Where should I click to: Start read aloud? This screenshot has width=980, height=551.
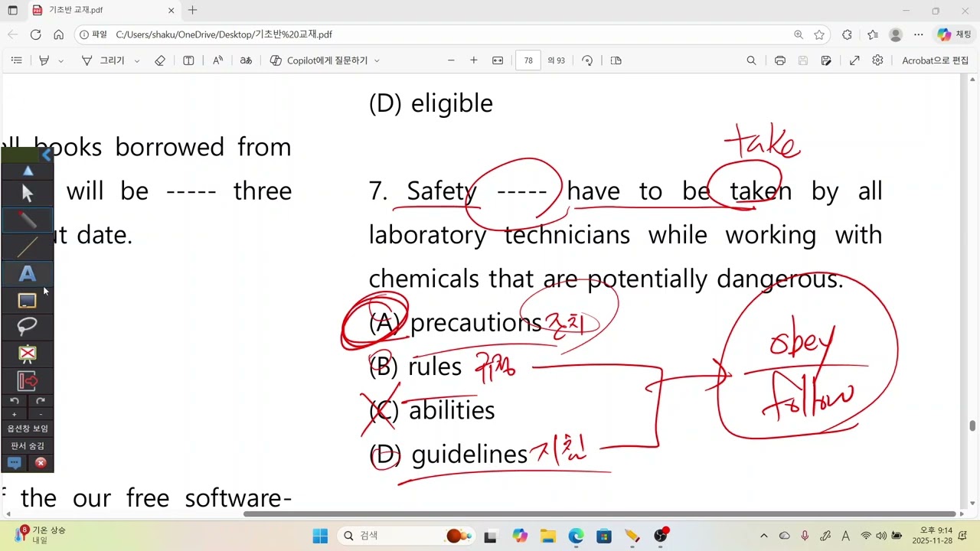click(218, 60)
